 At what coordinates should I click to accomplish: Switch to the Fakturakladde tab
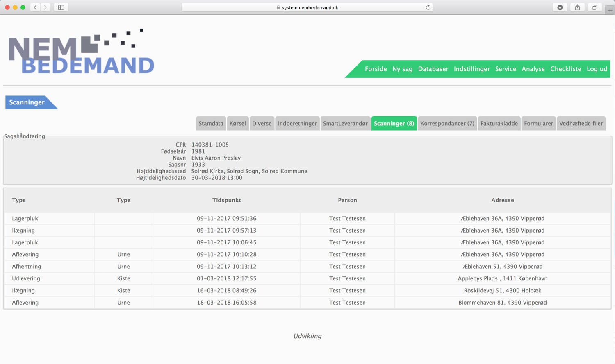pos(499,123)
